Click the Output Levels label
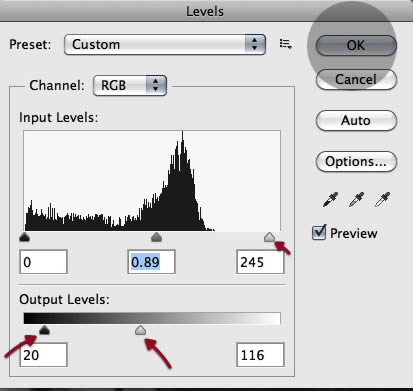The height and width of the screenshot is (391, 413). [x=64, y=299]
